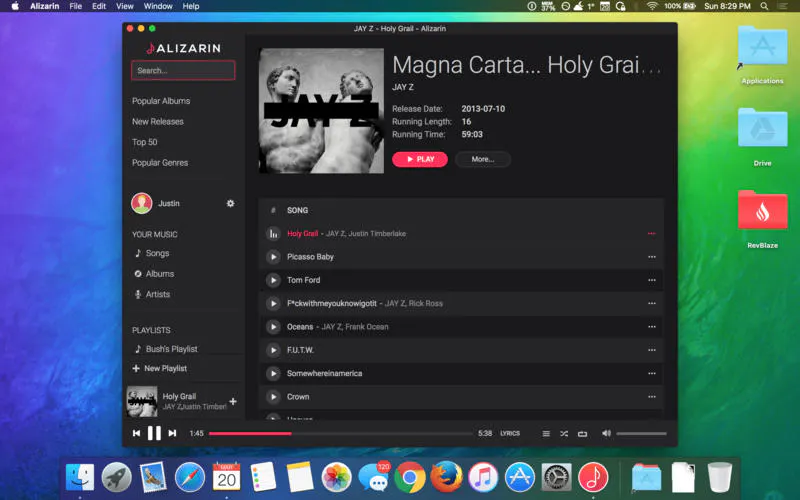Add Holy Grail using plus icon
The height and width of the screenshot is (500, 800).
click(233, 402)
